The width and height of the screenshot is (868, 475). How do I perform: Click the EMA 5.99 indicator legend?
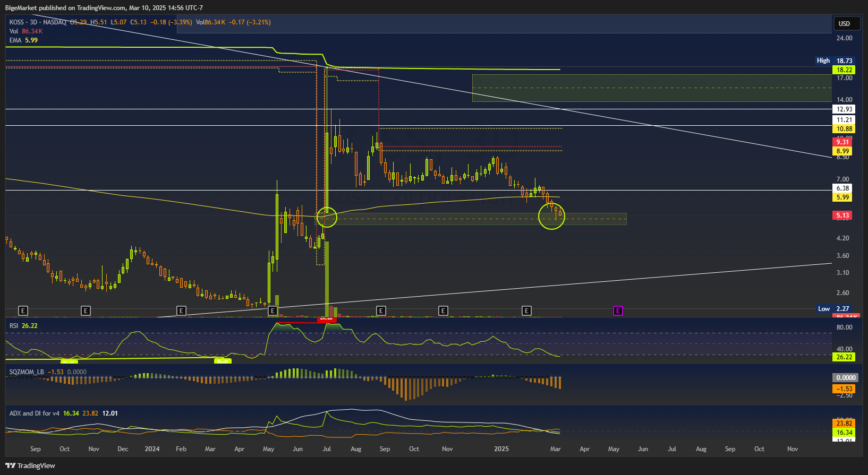(x=23, y=40)
